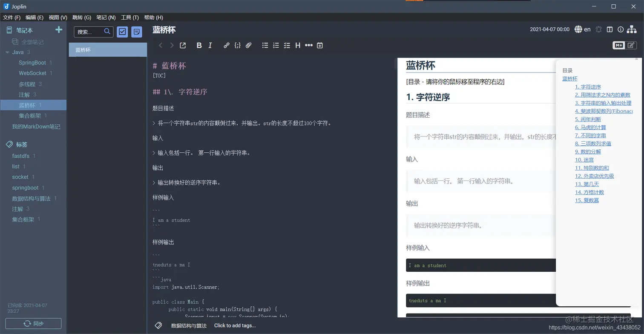Click TOC link 5. 闰年判断

pos(588,119)
